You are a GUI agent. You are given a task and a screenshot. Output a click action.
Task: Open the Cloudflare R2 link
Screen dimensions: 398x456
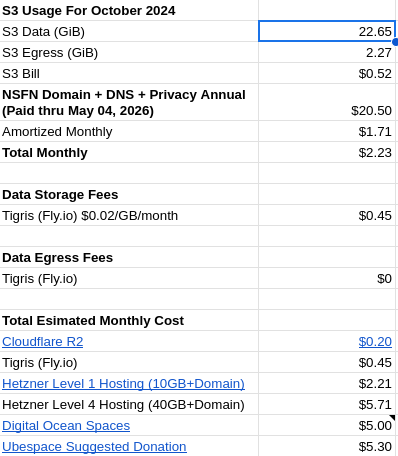[42, 342]
